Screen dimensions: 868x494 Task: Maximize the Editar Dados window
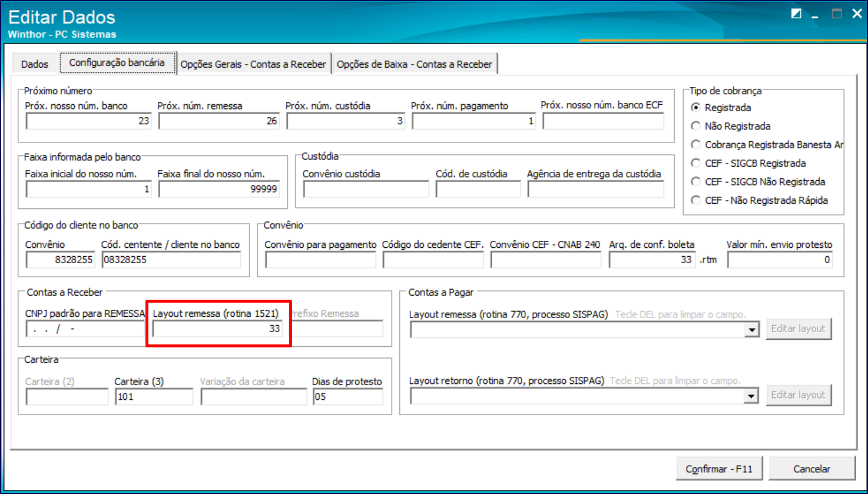(x=837, y=14)
